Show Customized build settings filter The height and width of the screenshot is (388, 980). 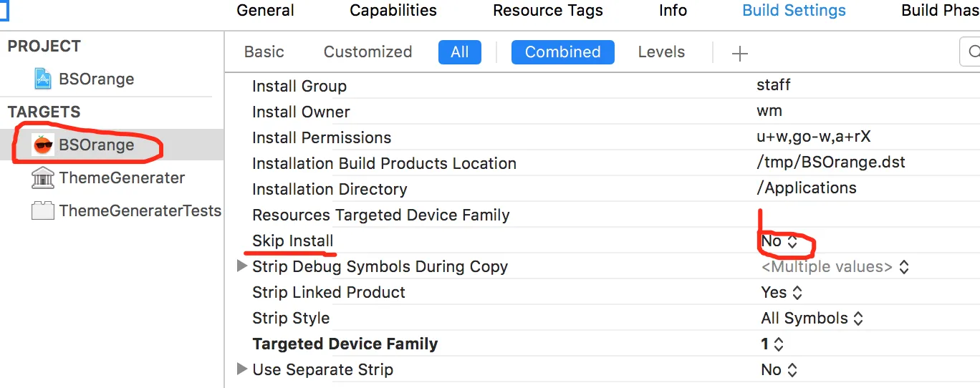[367, 52]
